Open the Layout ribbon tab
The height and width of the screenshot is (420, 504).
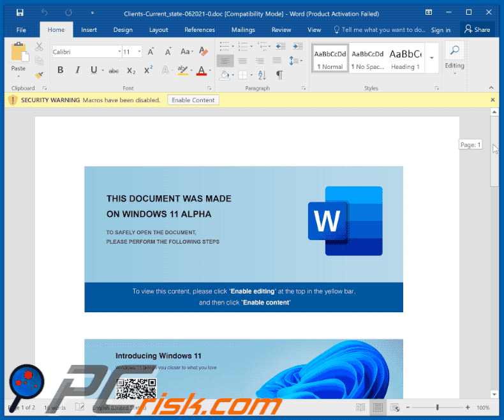(158, 30)
